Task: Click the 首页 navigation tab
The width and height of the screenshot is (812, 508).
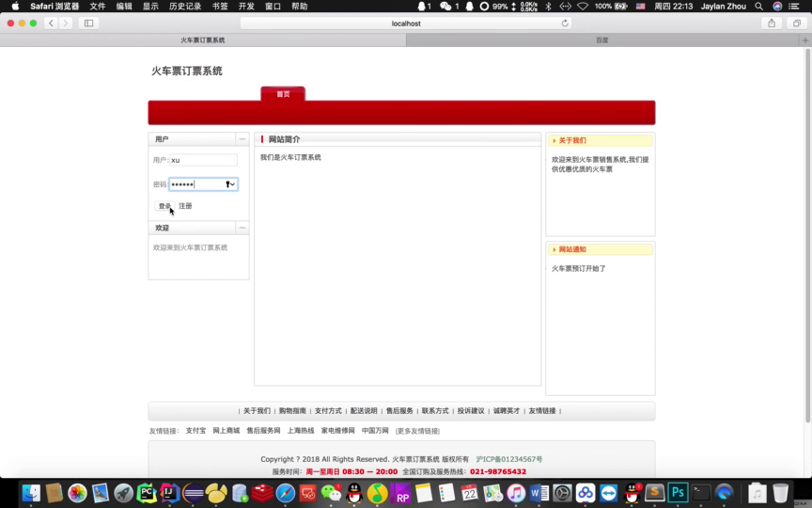Action: (283, 94)
